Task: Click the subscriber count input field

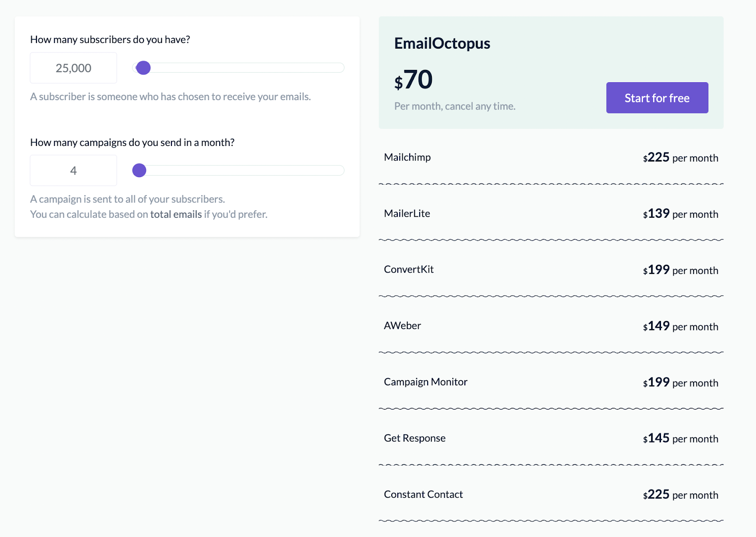Action: point(73,68)
